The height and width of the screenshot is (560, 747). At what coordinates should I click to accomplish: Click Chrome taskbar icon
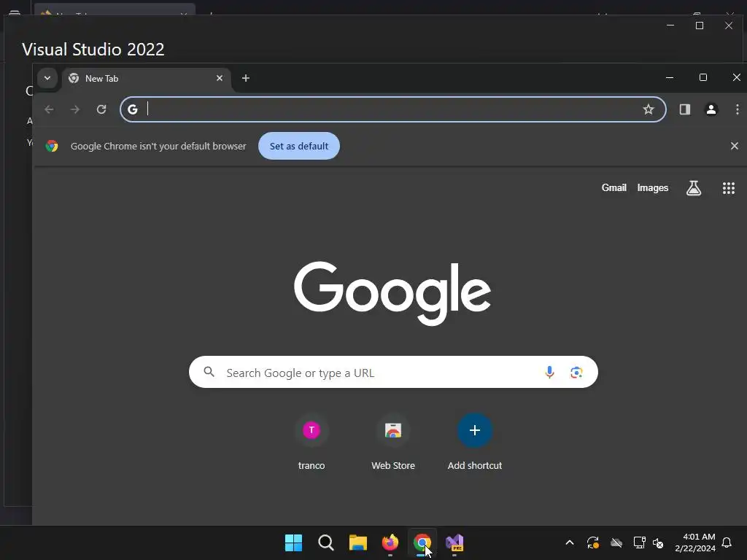click(422, 542)
